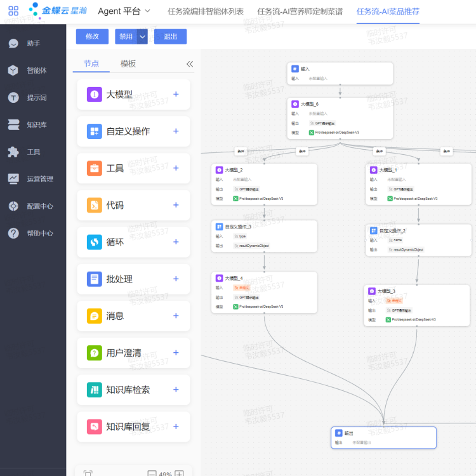Fit canvas to screen icon
476x476 pixels.
click(x=88, y=473)
